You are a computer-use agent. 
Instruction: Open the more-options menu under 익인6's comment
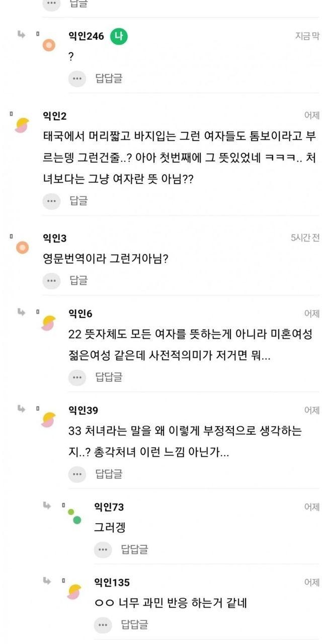point(77,377)
